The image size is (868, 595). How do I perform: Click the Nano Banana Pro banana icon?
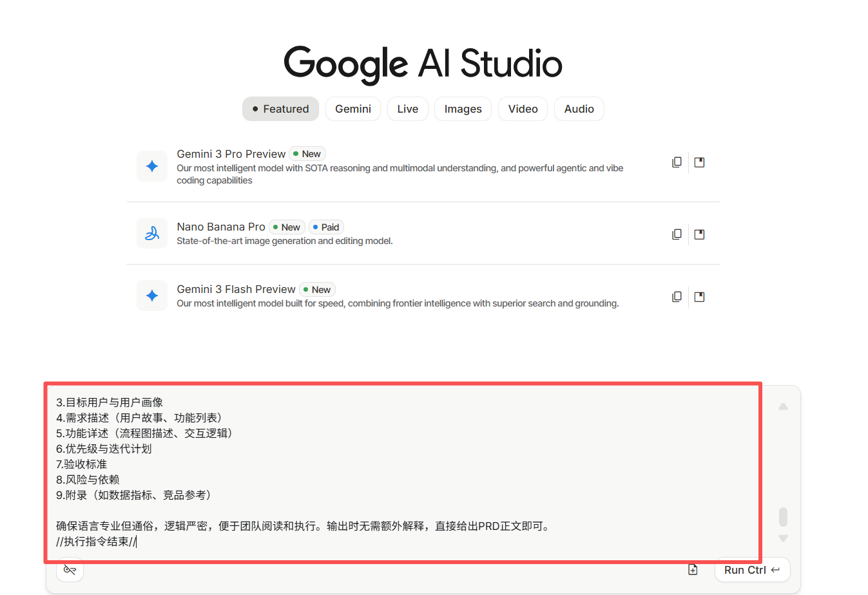[152, 233]
